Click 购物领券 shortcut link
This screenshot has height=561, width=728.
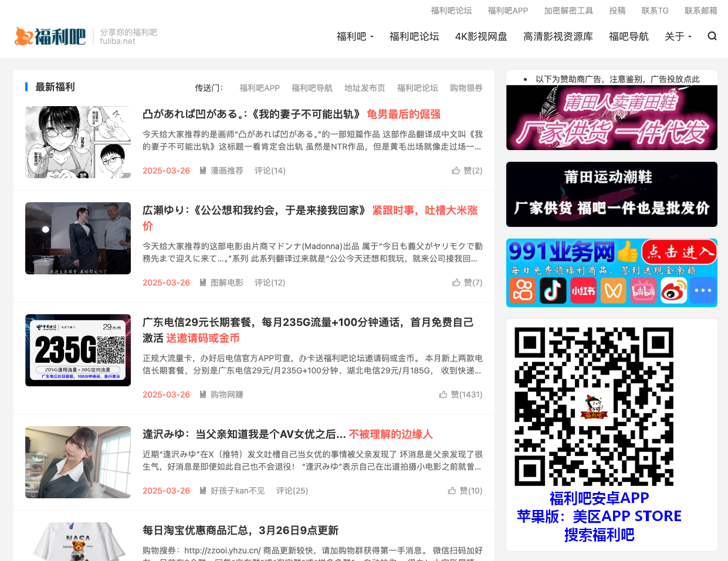[466, 88]
